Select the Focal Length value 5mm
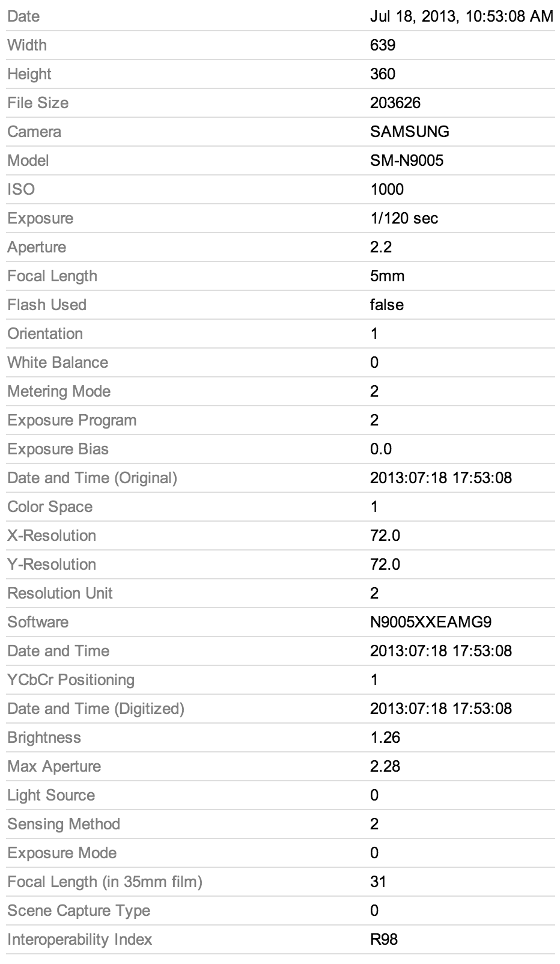560x964 pixels. (x=388, y=276)
